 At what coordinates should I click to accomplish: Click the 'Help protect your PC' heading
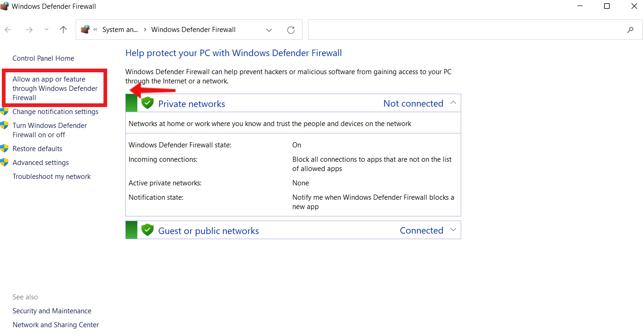[x=233, y=53]
